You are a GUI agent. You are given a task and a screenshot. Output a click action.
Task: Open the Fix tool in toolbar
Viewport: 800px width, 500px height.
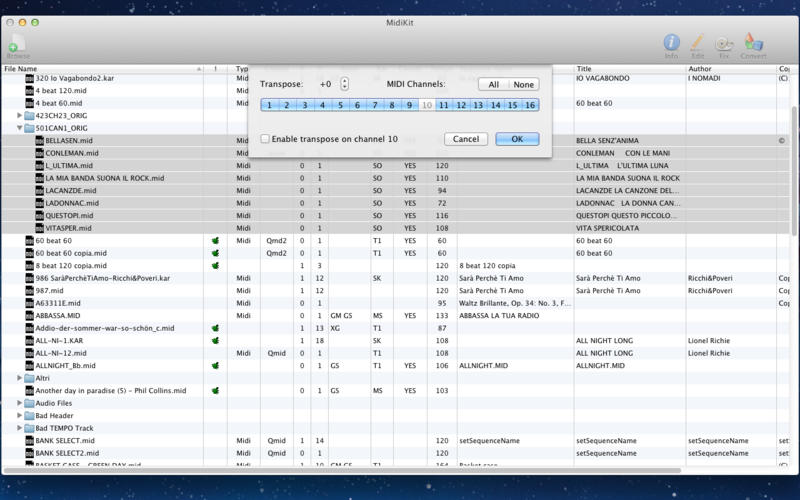coord(724,42)
